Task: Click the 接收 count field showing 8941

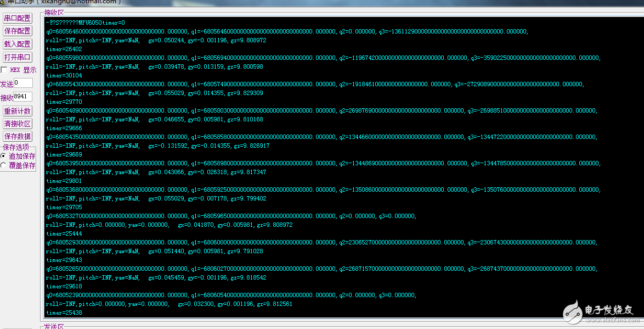Action: [x=23, y=97]
